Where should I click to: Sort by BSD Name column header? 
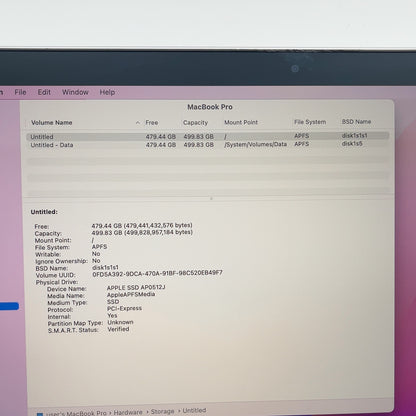pos(356,122)
